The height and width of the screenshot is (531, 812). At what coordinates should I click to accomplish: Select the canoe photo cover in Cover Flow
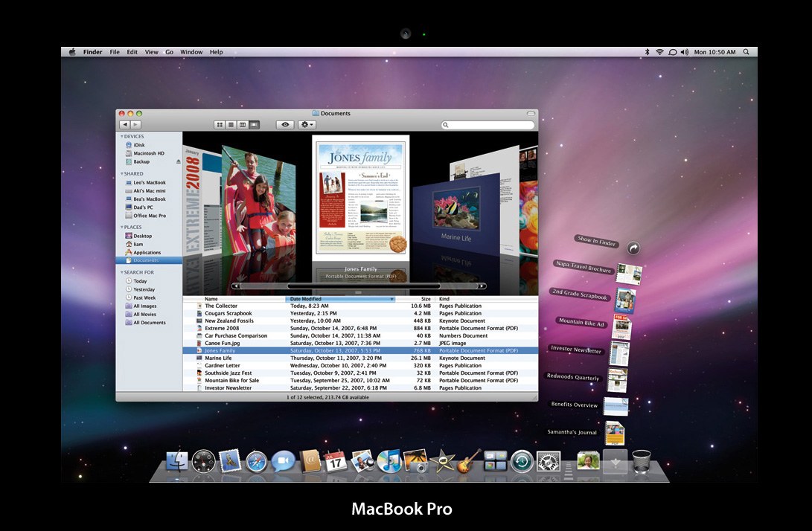[258, 199]
